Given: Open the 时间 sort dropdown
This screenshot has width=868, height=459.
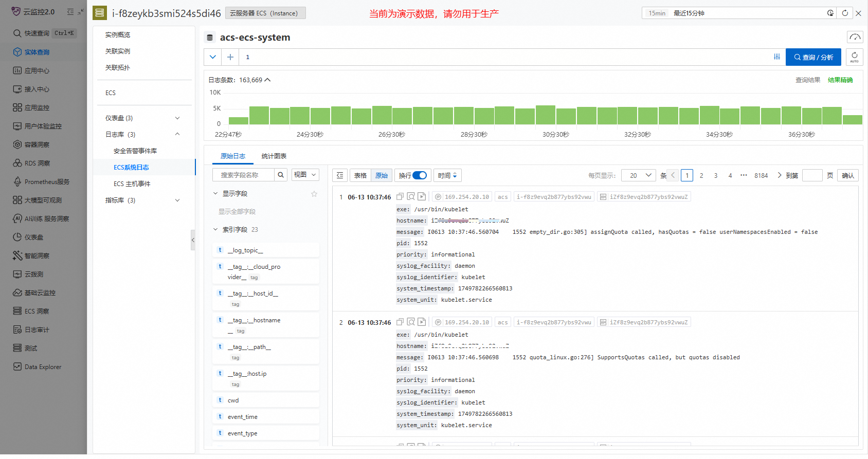Looking at the screenshot, I should click(x=447, y=176).
